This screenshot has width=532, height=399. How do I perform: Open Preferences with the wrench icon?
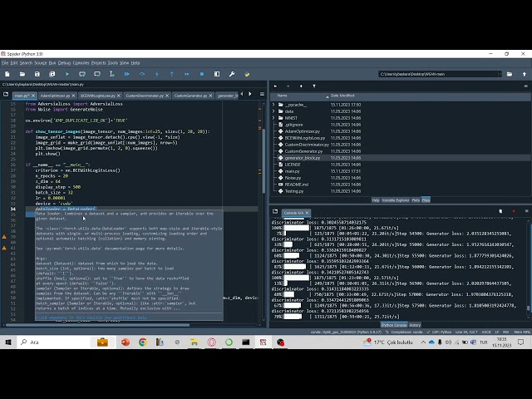point(232,74)
